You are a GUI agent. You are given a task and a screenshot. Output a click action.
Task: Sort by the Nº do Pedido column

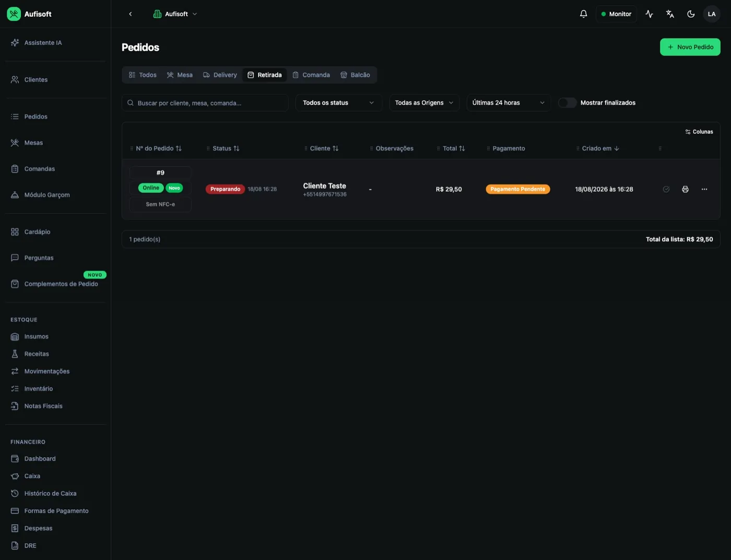click(159, 148)
